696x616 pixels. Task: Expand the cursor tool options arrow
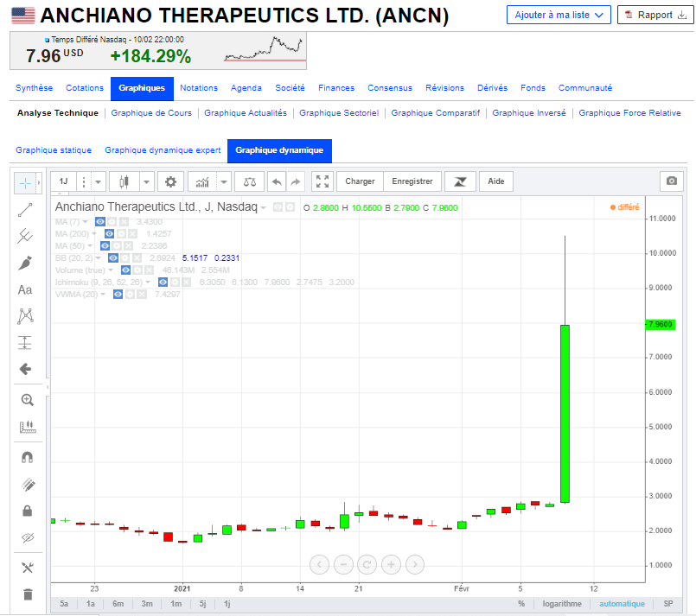point(39,183)
